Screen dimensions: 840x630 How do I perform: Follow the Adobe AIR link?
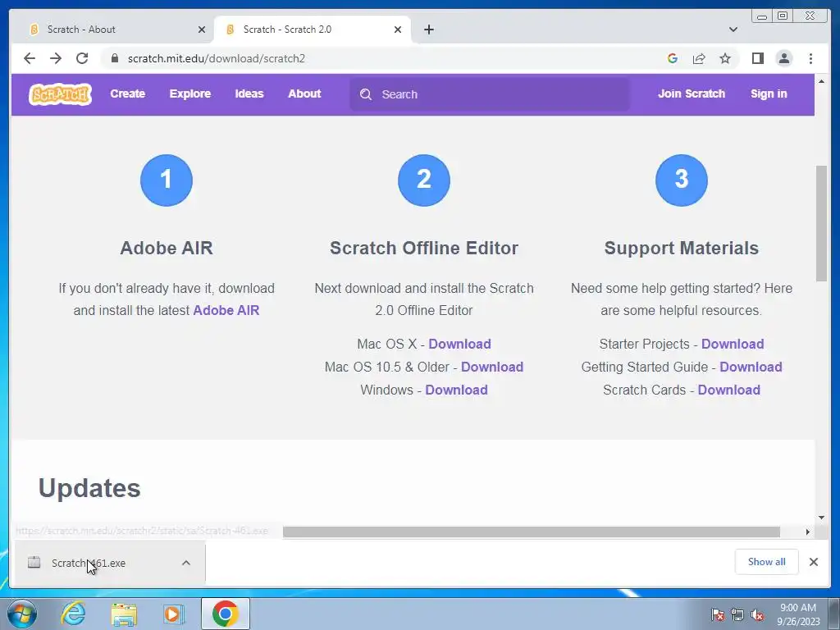[226, 310]
